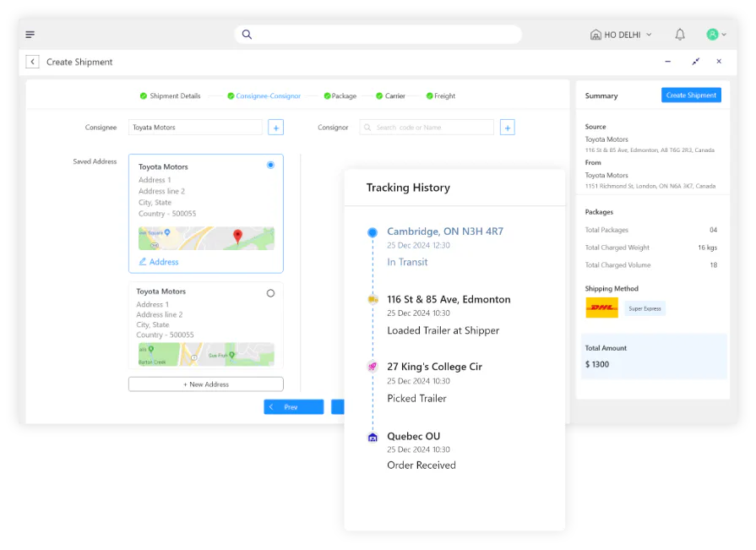756x550 pixels.
Task: Click the 'Loaded Trailer at Shipper' text
Action: pyautogui.click(x=443, y=330)
